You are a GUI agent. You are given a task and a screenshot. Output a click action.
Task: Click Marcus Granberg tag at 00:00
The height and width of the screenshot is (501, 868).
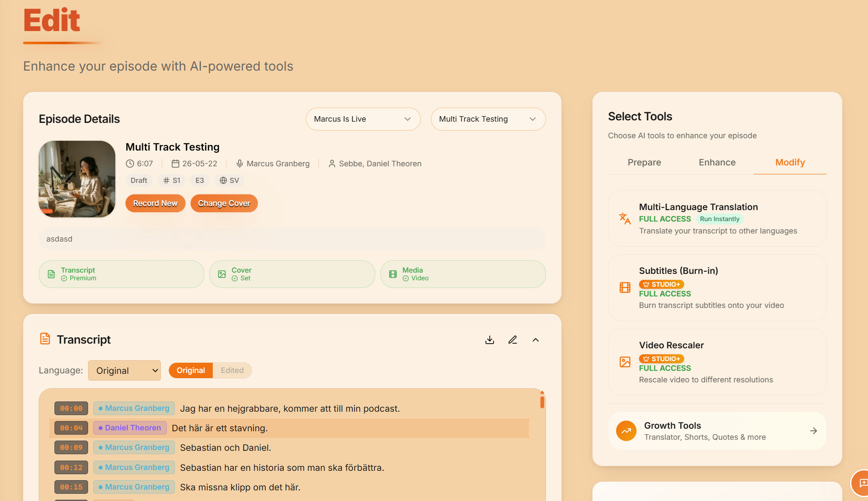[134, 408]
